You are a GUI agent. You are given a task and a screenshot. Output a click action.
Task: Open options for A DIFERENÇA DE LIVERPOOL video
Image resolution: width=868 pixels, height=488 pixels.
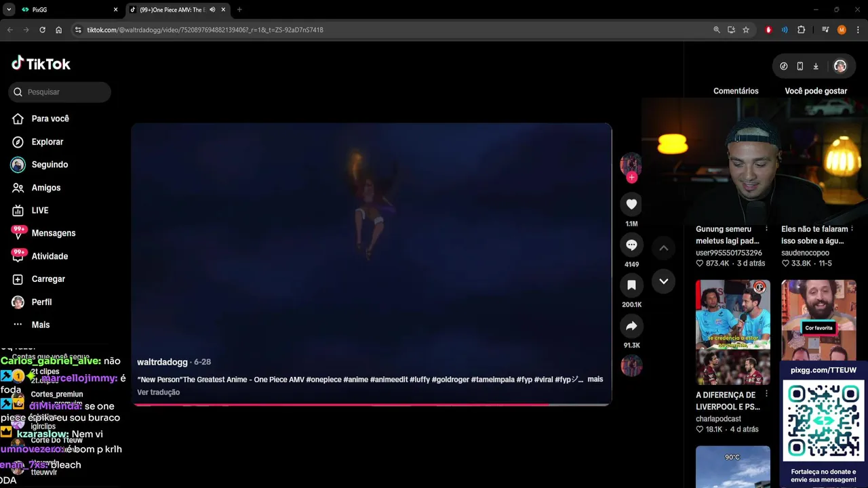[766, 394]
